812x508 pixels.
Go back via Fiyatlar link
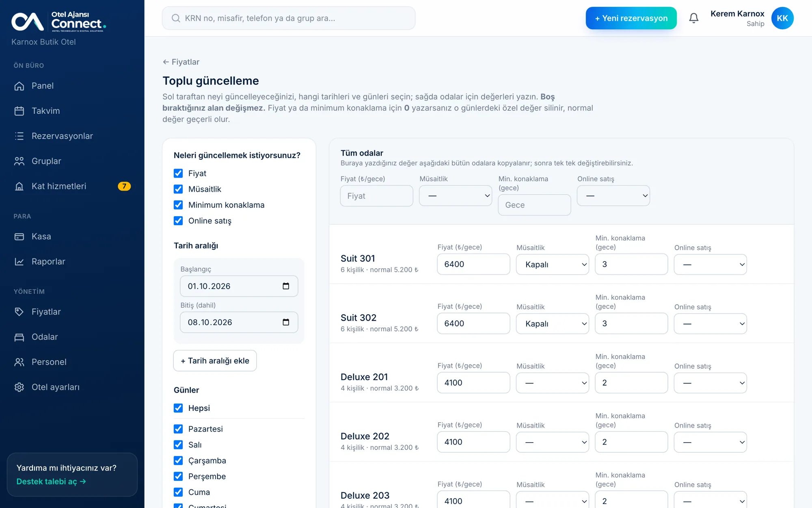[x=181, y=62]
